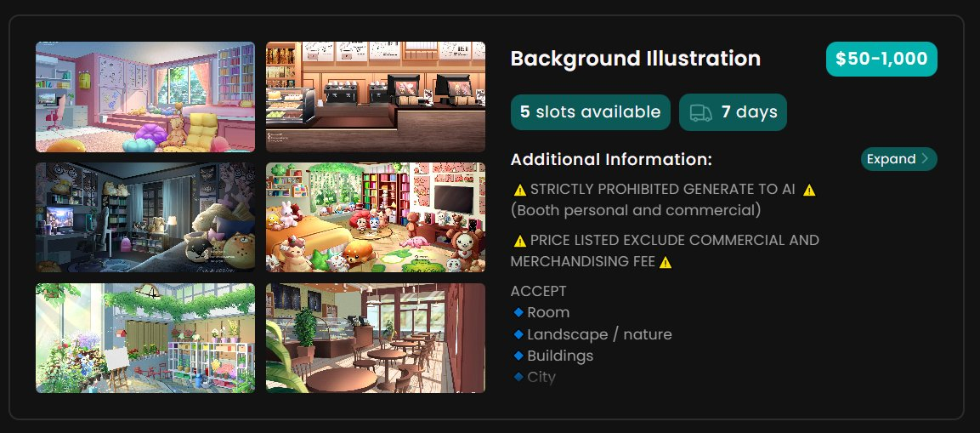Click warning icon before PRICE LISTED
Screen dimensions: 980x433
519,241
